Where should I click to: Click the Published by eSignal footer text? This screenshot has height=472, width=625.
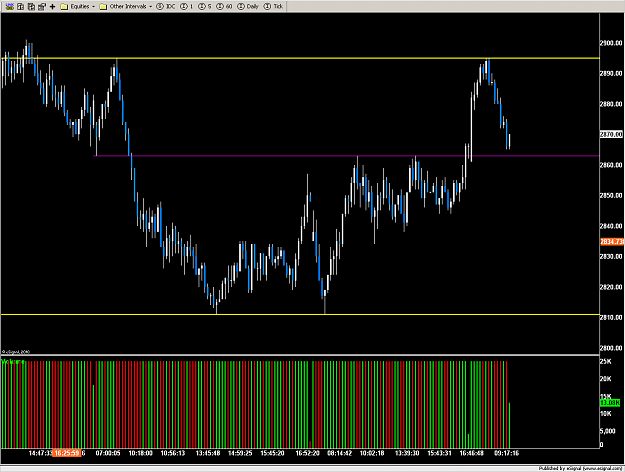point(580,468)
